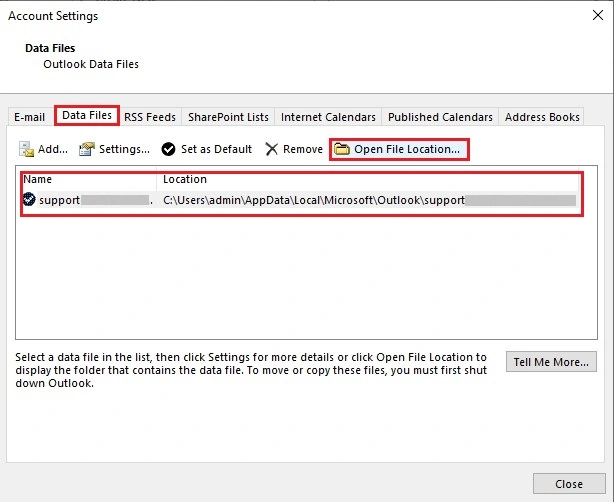Select the support data file name

(x=59, y=200)
